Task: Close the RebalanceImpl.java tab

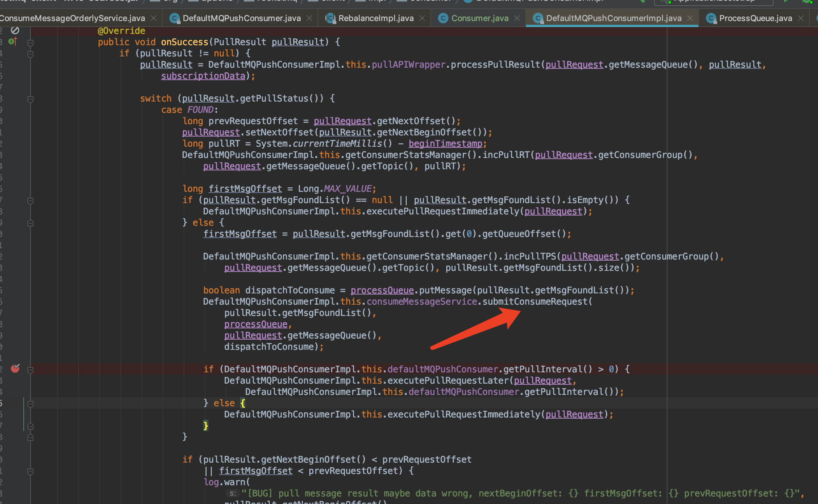Action: point(422,18)
